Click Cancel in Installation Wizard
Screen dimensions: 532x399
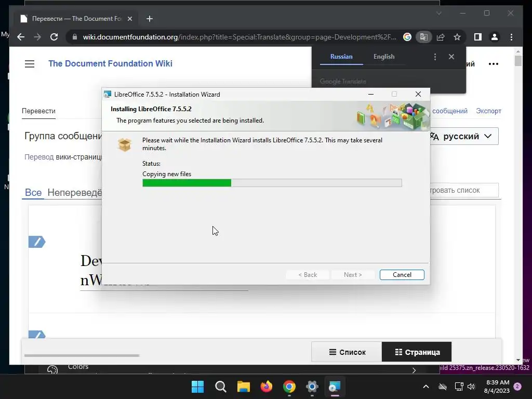tap(402, 275)
